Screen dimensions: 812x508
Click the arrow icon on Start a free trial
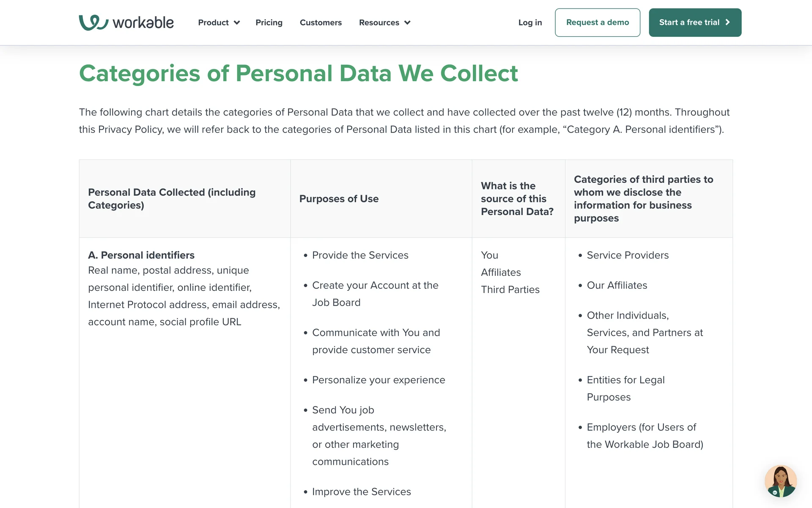point(727,22)
